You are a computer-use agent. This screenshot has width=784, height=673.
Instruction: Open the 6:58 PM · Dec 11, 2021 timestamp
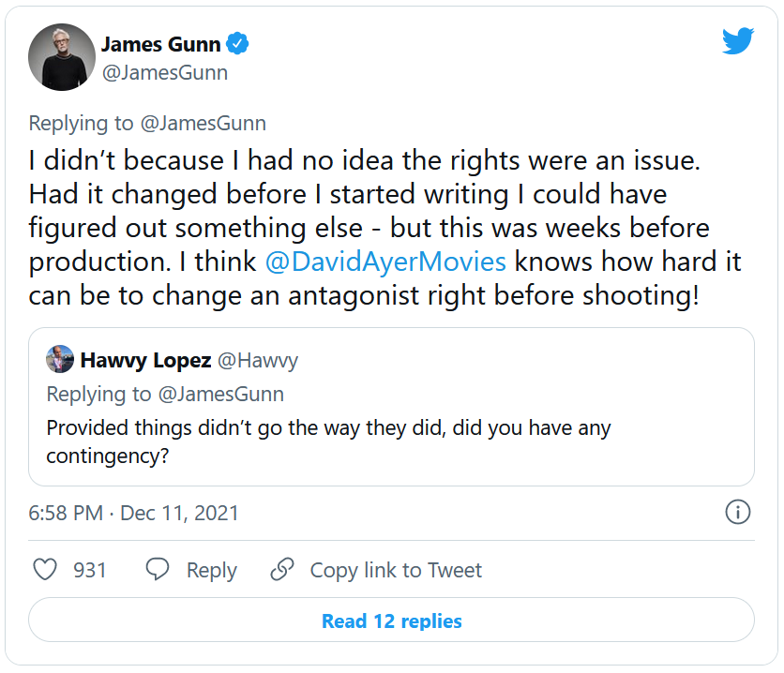(x=133, y=513)
